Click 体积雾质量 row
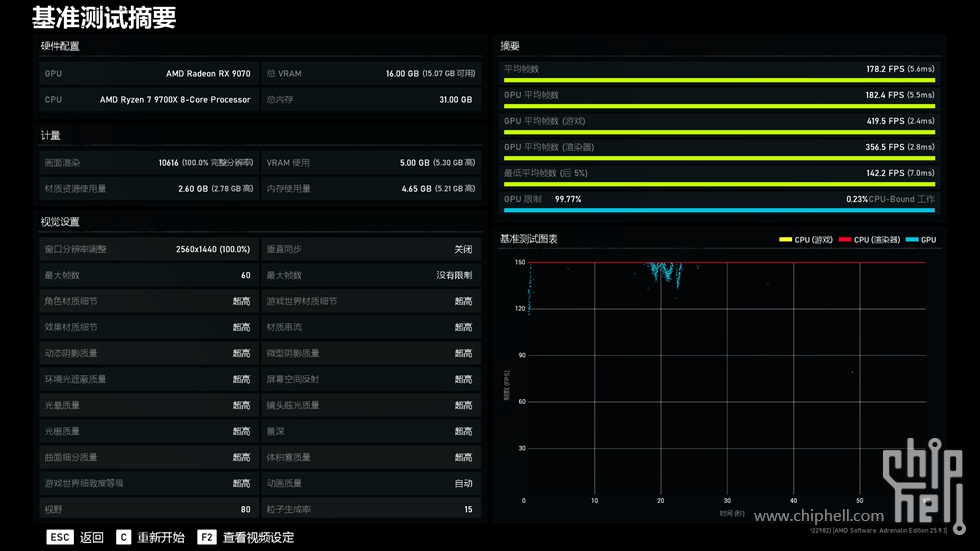Image resolution: width=980 pixels, height=551 pixels. tap(371, 457)
